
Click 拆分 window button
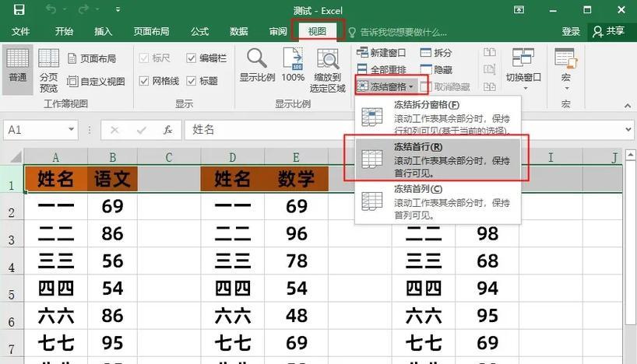435,52
